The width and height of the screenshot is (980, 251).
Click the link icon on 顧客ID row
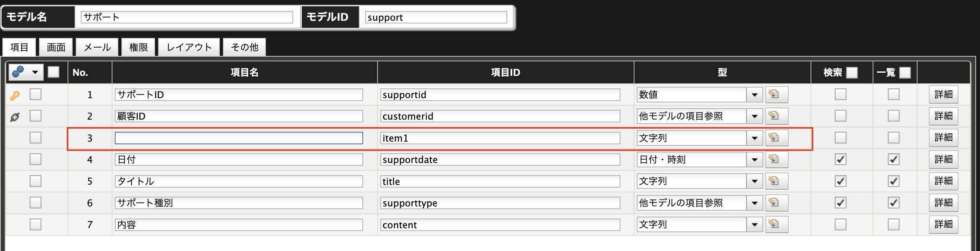click(x=15, y=117)
